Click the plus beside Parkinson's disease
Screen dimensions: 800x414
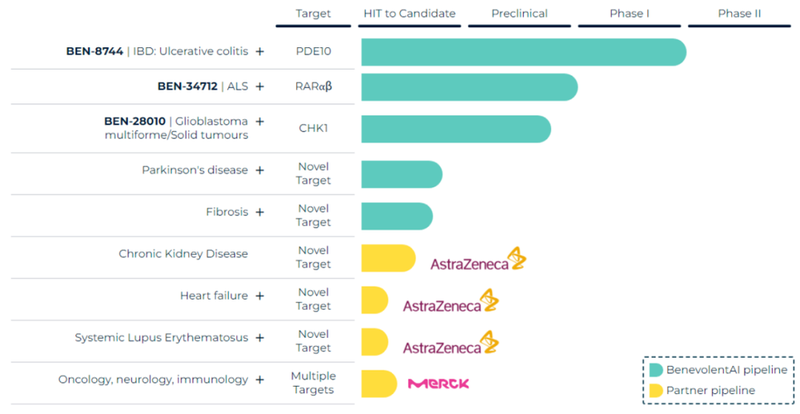click(x=260, y=170)
